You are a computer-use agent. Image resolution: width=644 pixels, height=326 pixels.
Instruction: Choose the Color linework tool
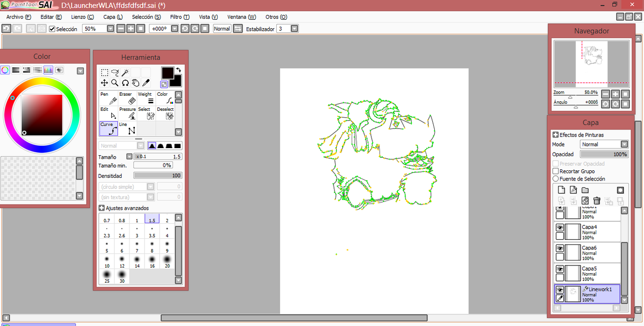(x=165, y=98)
